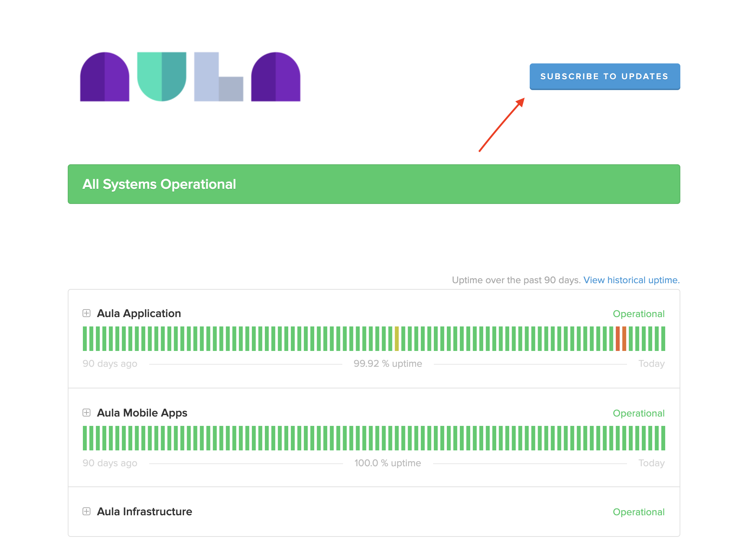Click the Operational status for Aula Mobile Apps
Image resolution: width=756 pixels, height=552 pixels.
(639, 413)
